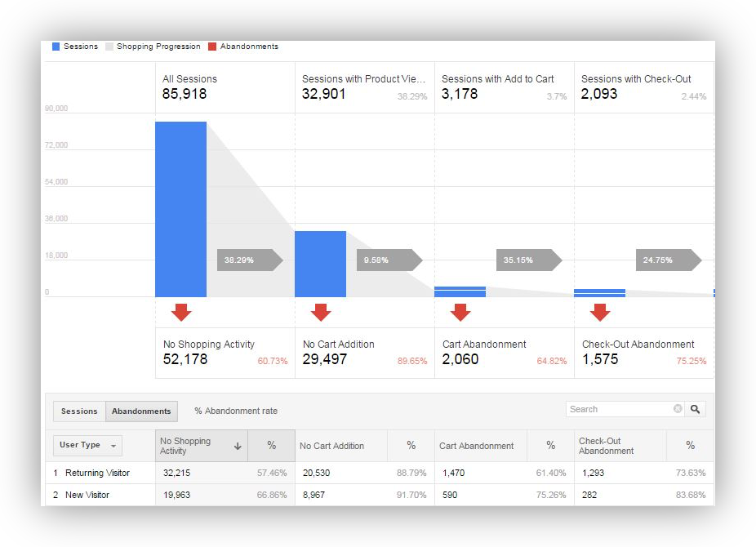
Task: Click the gray Shopping Progression legend swatch
Action: click(x=109, y=47)
